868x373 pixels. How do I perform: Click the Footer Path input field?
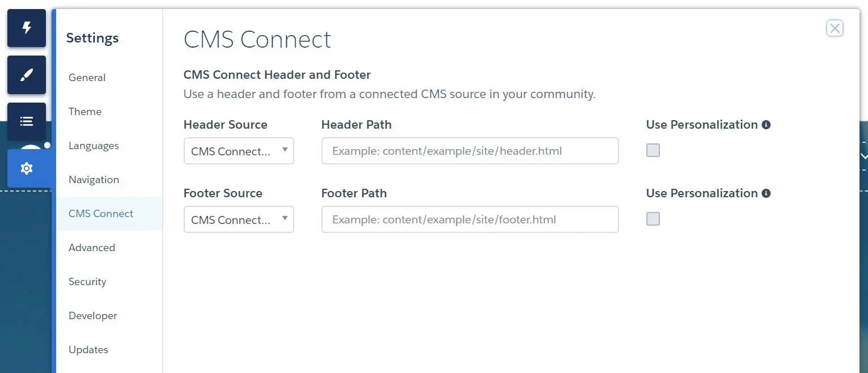tap(470, 219)
